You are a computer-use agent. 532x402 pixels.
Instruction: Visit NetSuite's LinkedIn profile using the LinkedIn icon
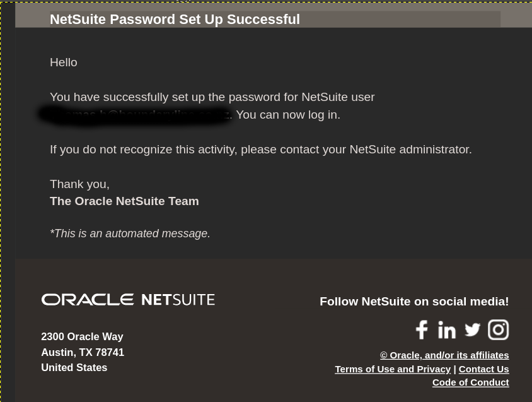446,329
